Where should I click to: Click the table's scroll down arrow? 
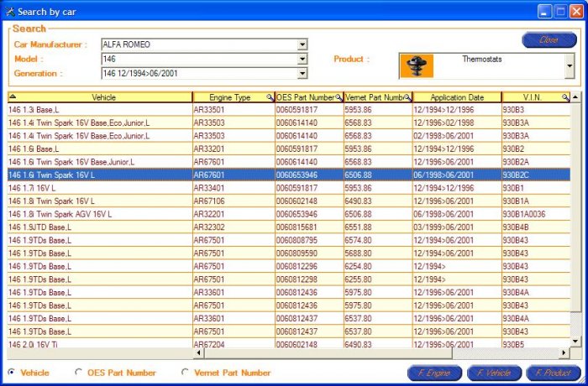coord(575,340)
